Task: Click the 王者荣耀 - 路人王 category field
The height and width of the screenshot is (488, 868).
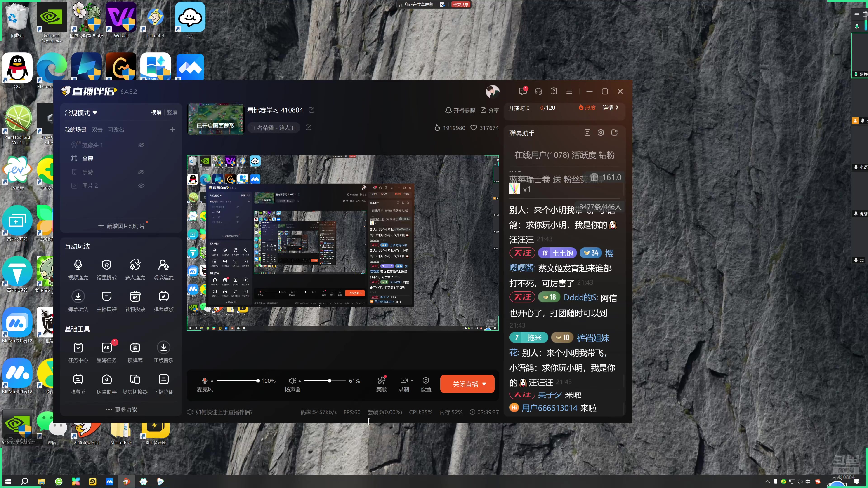Action: pyautogui.click(x=274, y=128)
